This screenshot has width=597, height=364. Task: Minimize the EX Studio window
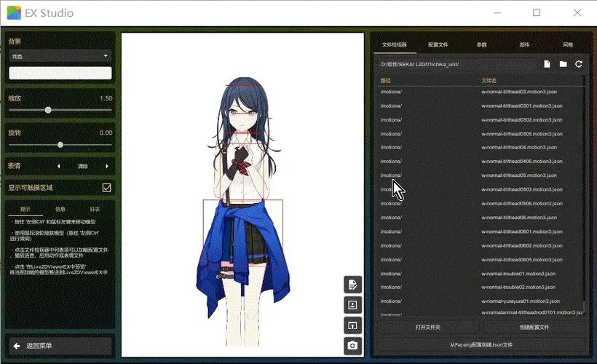point(497,13)
